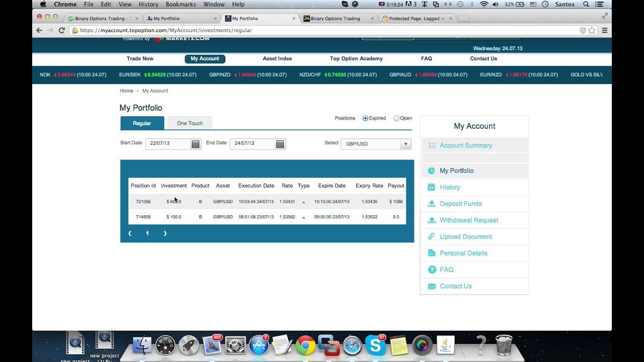Open Skype from the dock
The height and width of the screenshot is (362, 644).
(x=375, y=345)
